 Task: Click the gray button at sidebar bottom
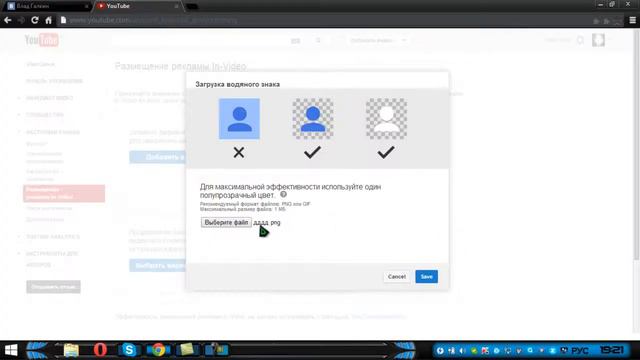tap(53, 287)
